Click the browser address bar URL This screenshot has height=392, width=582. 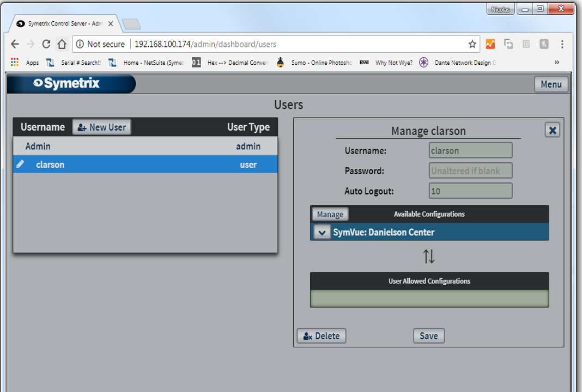205,44
